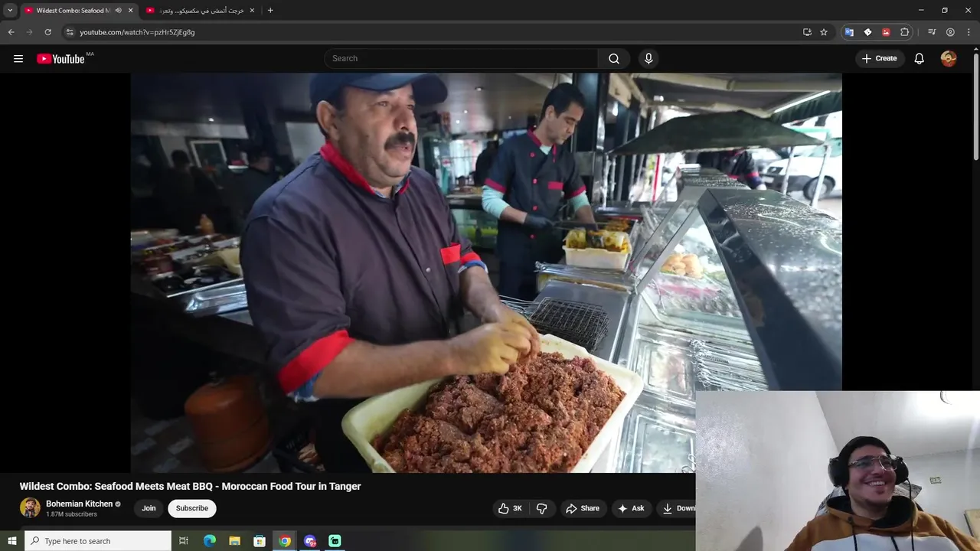Open YouTube notifications bell
Screen dimensions: 980x551
(x=920, y=59)
